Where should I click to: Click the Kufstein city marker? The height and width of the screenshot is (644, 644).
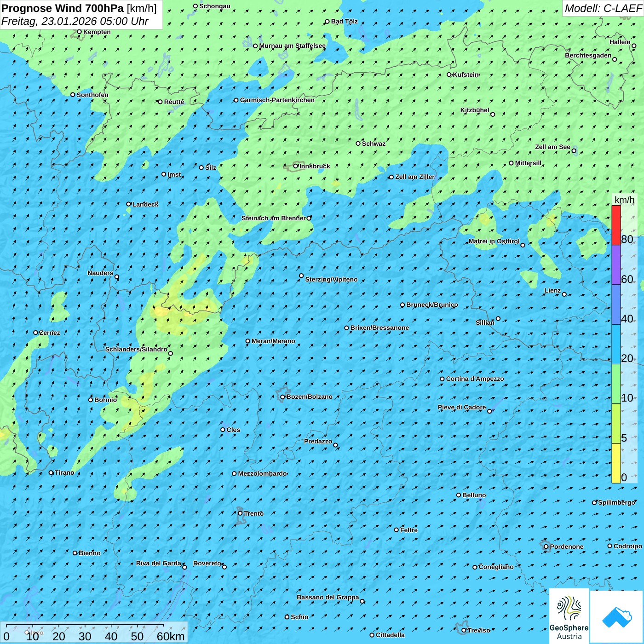point(449,75)
